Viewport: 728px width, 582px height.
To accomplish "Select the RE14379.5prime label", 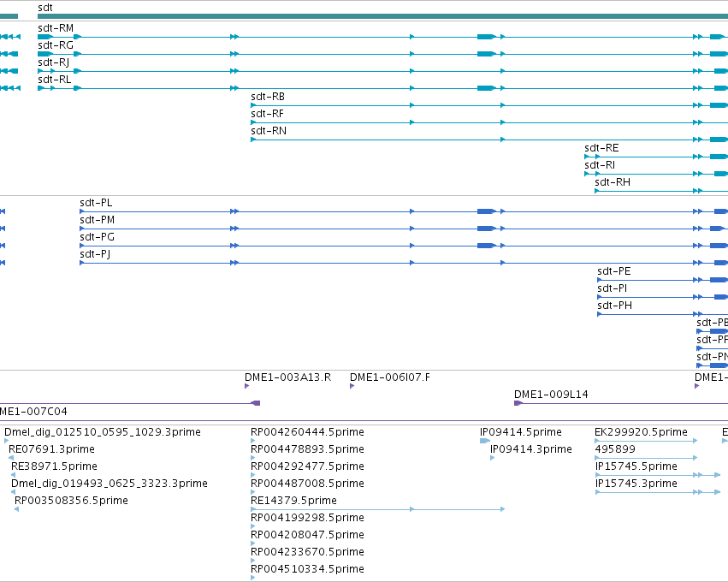I will point(294,501).
